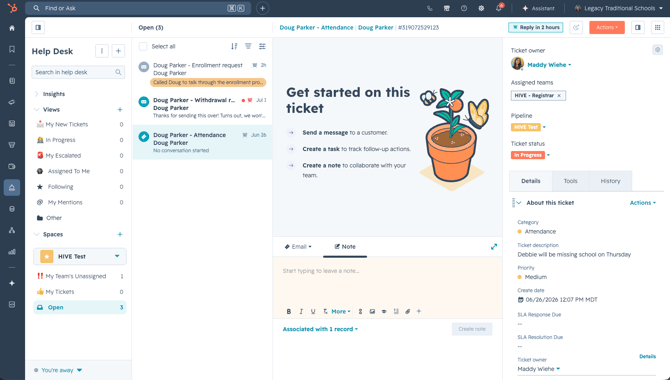Check the Select all checkbox
The width and height of the screenshot is (670, 380).
(x=143, y=46)
